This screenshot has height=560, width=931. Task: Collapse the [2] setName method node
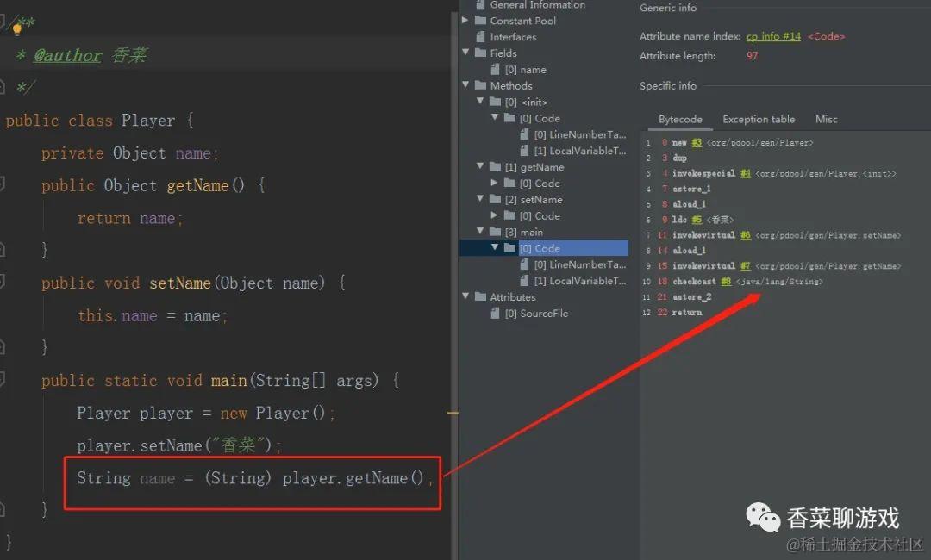[480, 199]
